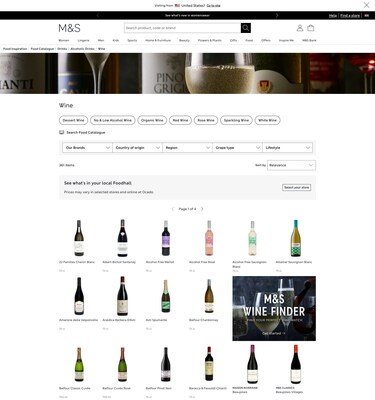Select the White Wine category pill
This screenshot has height=400, width=375.
click(267, 120)
